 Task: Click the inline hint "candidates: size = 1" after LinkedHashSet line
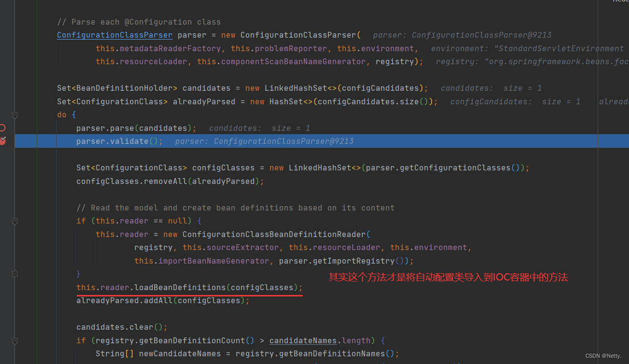coord(491,88)
